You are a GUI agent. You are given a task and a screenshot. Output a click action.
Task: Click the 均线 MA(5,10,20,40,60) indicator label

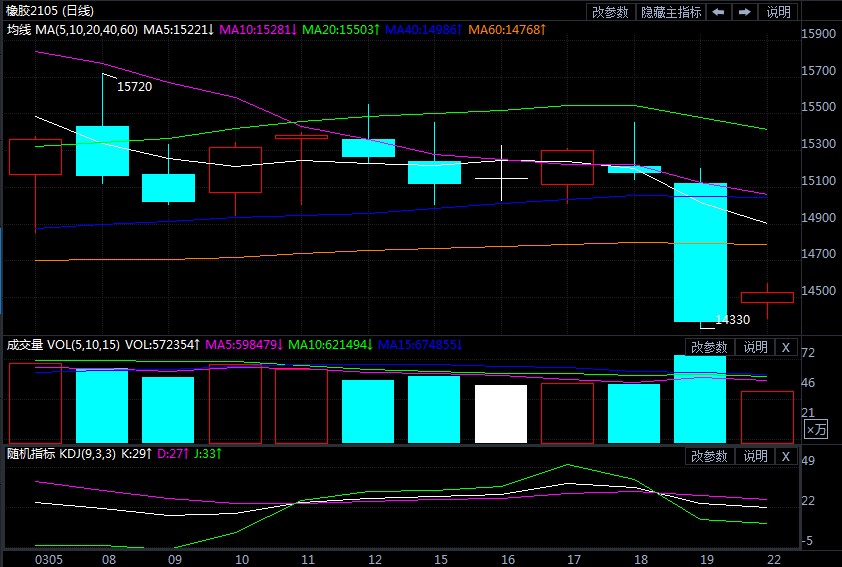tap(72, 30)
